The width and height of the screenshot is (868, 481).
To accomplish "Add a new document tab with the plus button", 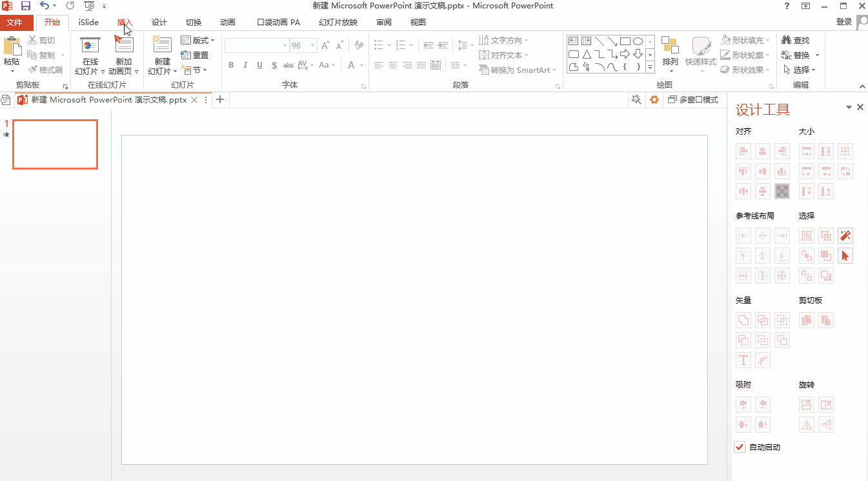I will pyautogui.click(x=220, y=99).
